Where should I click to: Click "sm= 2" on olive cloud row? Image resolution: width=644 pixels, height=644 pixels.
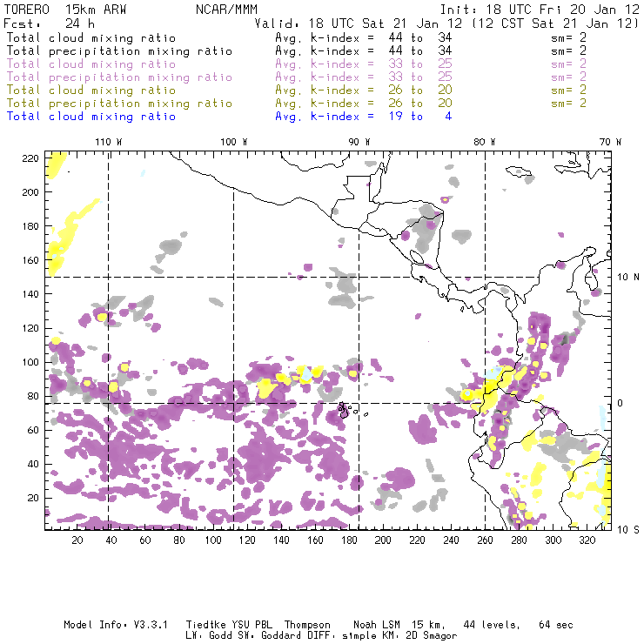point(568,90)
